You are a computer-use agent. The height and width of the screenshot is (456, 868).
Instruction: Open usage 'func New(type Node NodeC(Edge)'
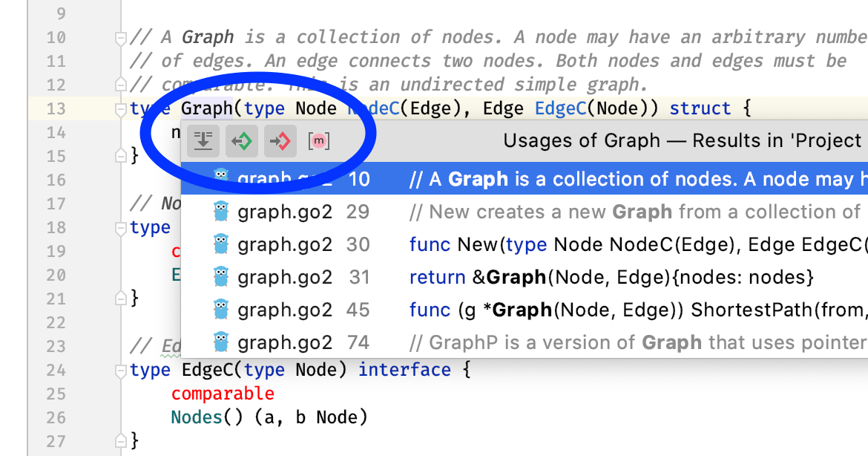pos(525,244)
